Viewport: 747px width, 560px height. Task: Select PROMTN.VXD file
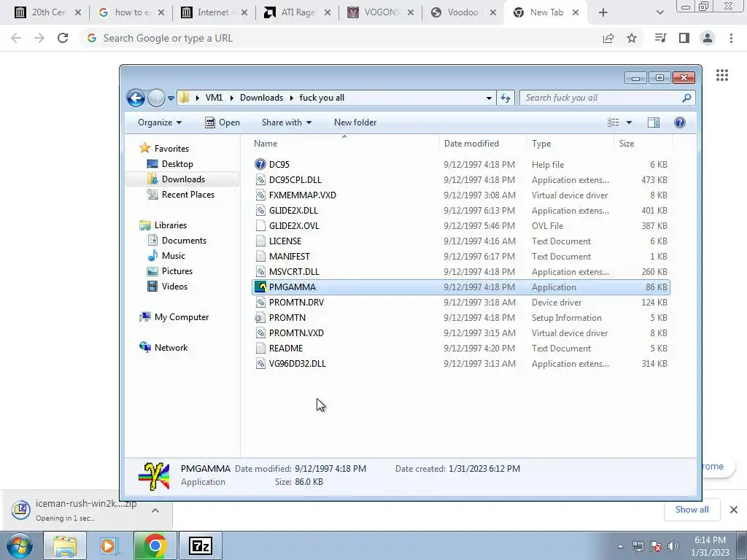tap(296, 332)
